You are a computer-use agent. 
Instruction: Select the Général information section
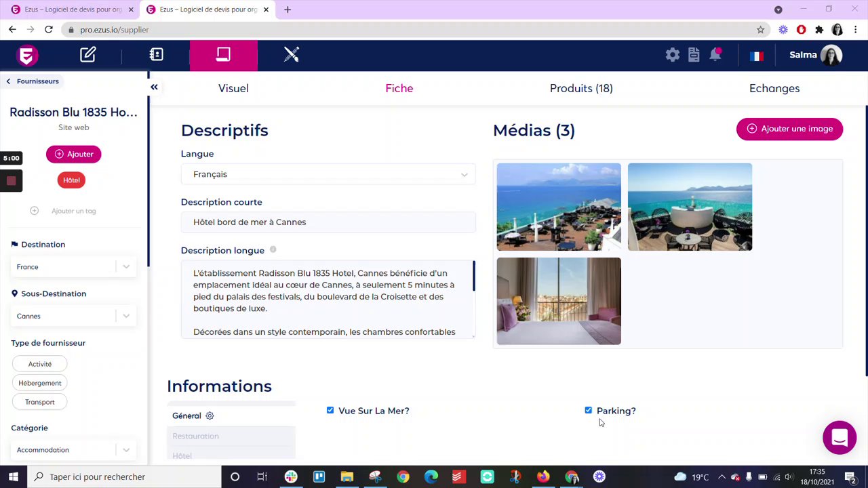(186, 416)
